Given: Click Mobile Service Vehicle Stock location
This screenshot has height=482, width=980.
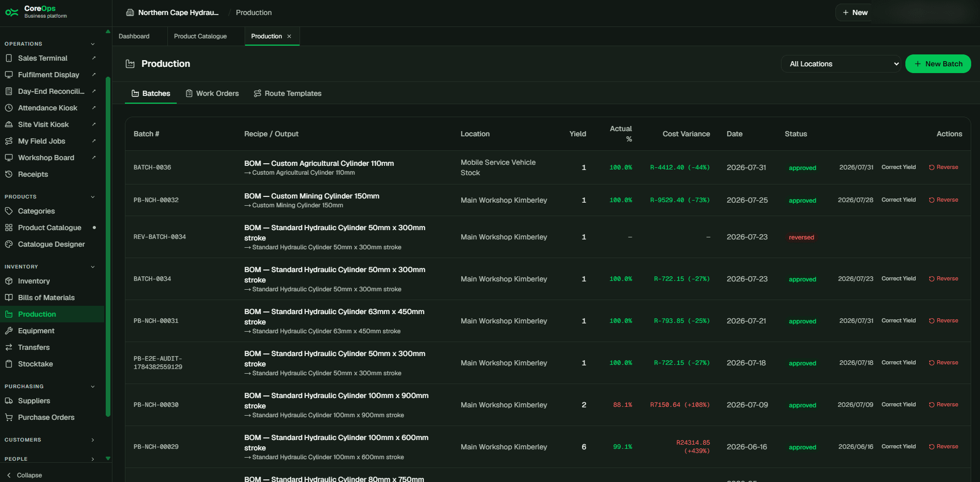Looking at the screenshot, I should click(498, 167).
